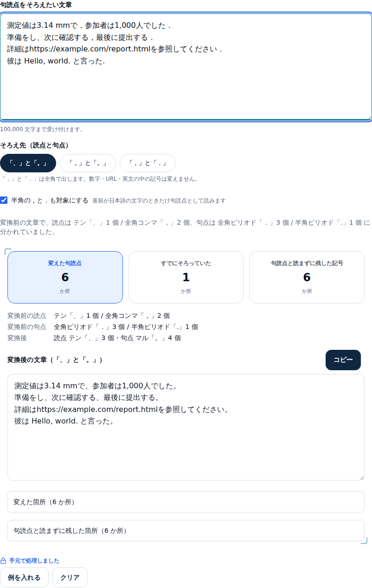372x588 pixels.
Task: Click the converted text output area
Action: [186, 427]
